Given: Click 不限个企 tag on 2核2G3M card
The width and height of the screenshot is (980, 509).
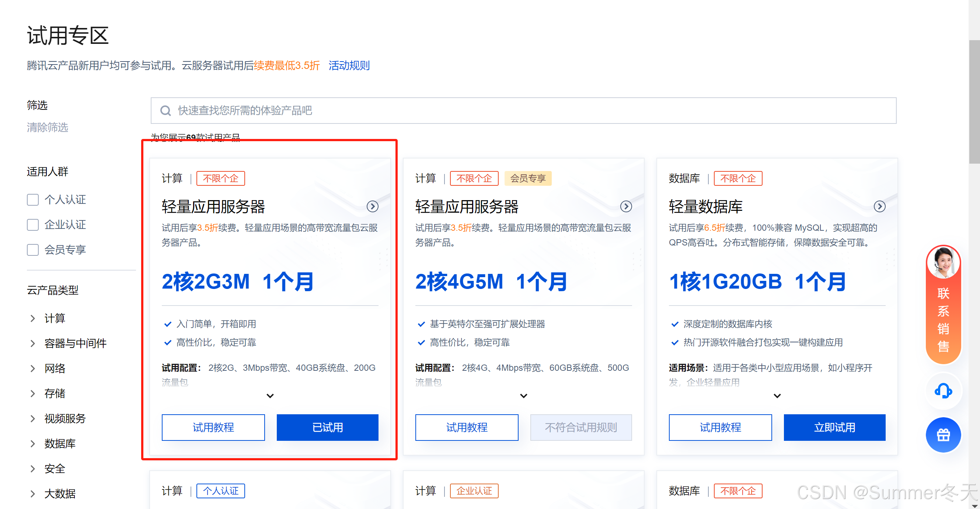Looking at the screenshot, I should click(x=221, y=178).
